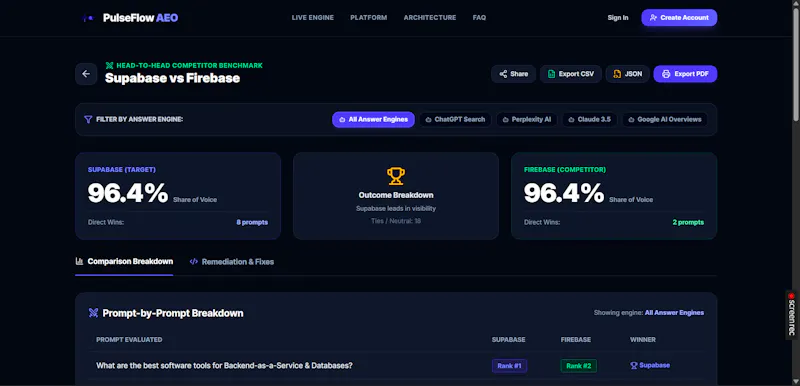Download the JSON export
Screen dimensions: 800x386
(x=628, y=74)
